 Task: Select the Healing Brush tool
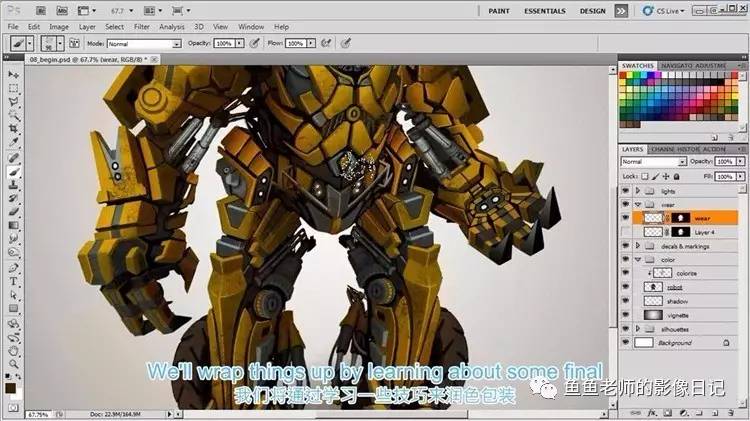13,157
